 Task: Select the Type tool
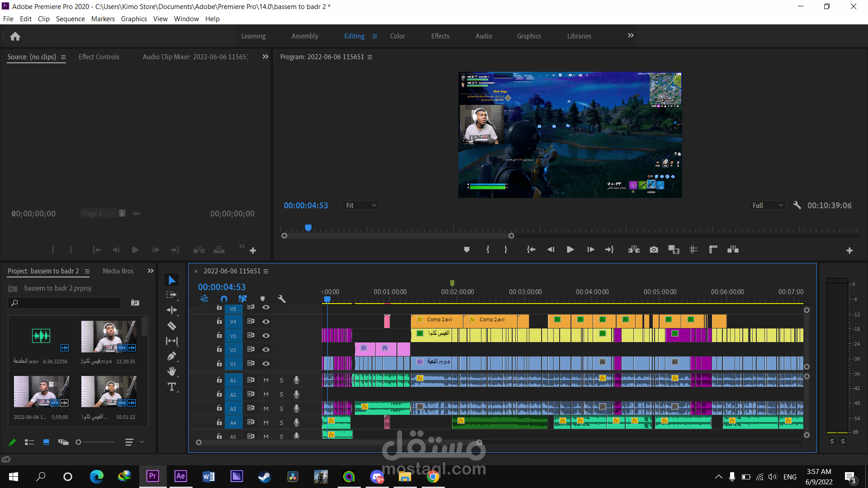click(x=172, y=387)
